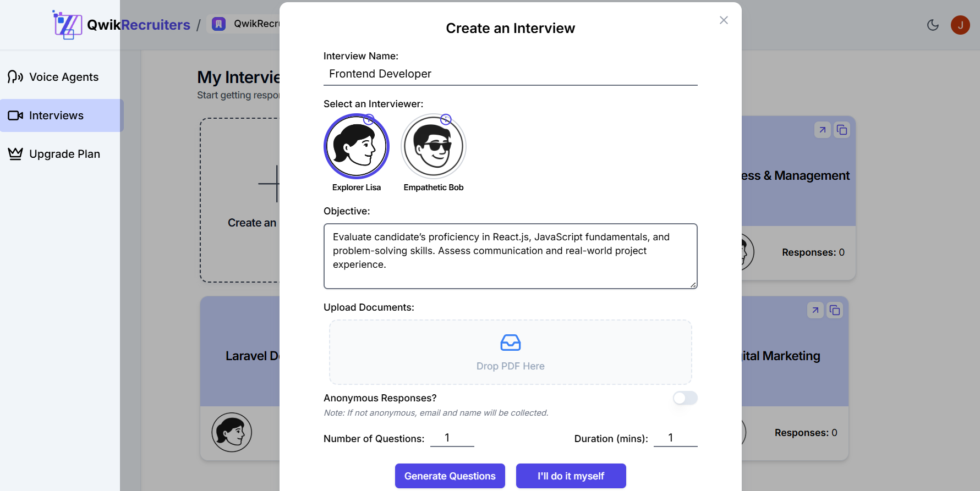Click the open-link arrow on the Marketing card
Image resolution: width=980 pixels, height=491 pixels.
pos(815,310)
